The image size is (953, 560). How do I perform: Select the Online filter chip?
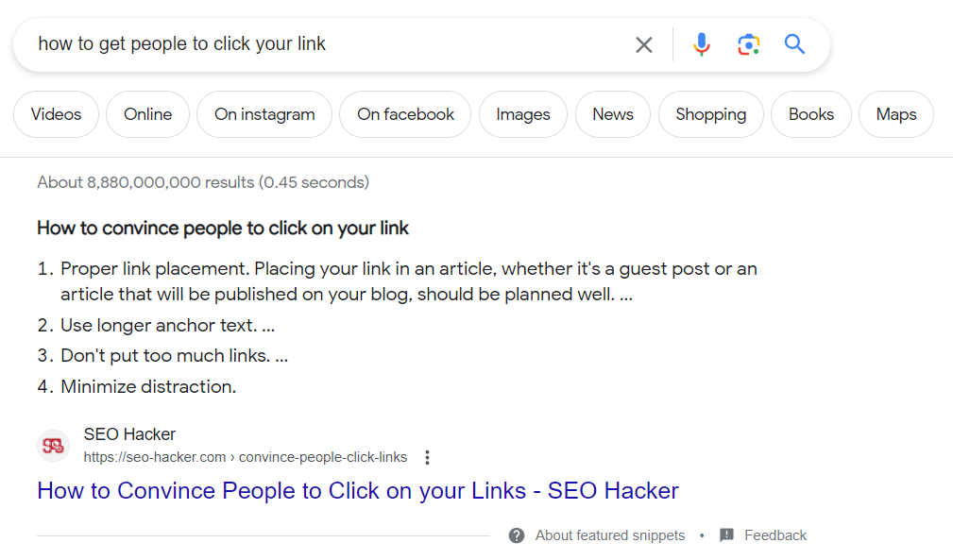[148, 114]
